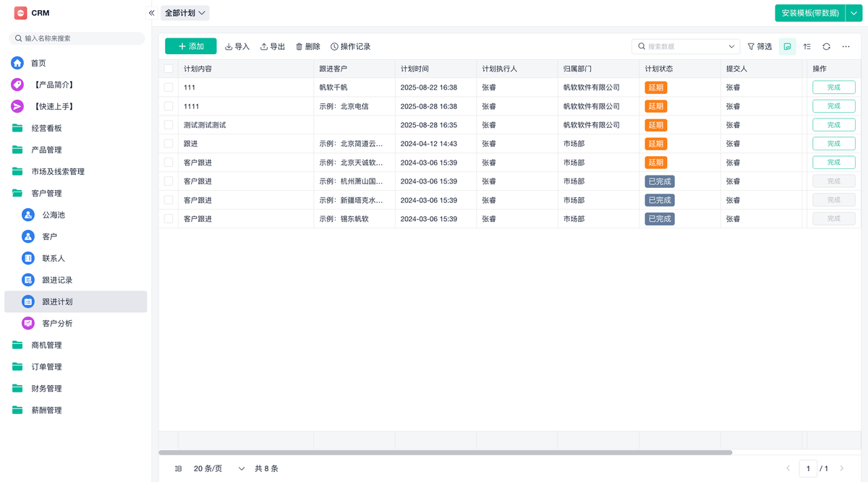Check the checkbox for 锡东帆软 row
The image size is (868, 482).
click(x=169, y=219)
